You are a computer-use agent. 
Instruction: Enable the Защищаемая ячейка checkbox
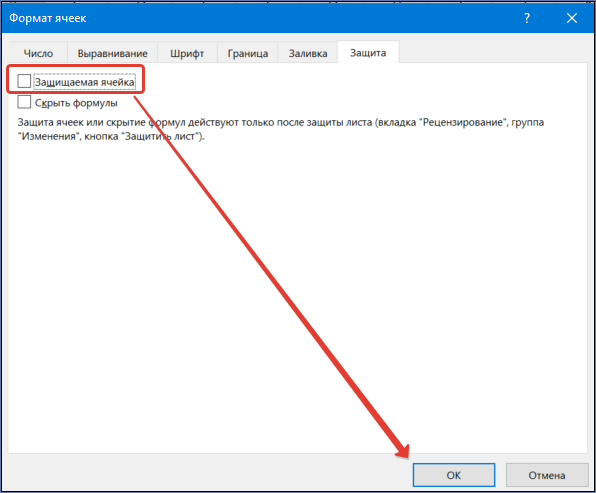[x=24, y=81]
